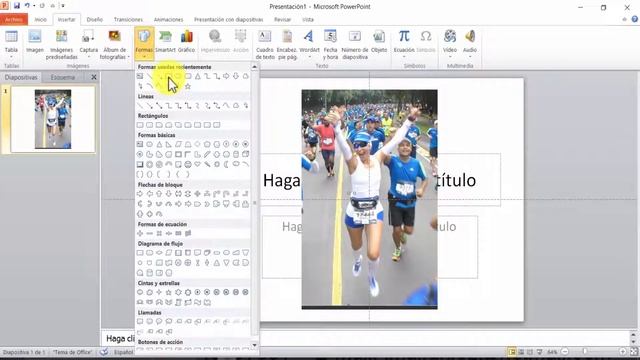Switch to the Diseño tab
The image size is (640, 360).
coord(95,19)
